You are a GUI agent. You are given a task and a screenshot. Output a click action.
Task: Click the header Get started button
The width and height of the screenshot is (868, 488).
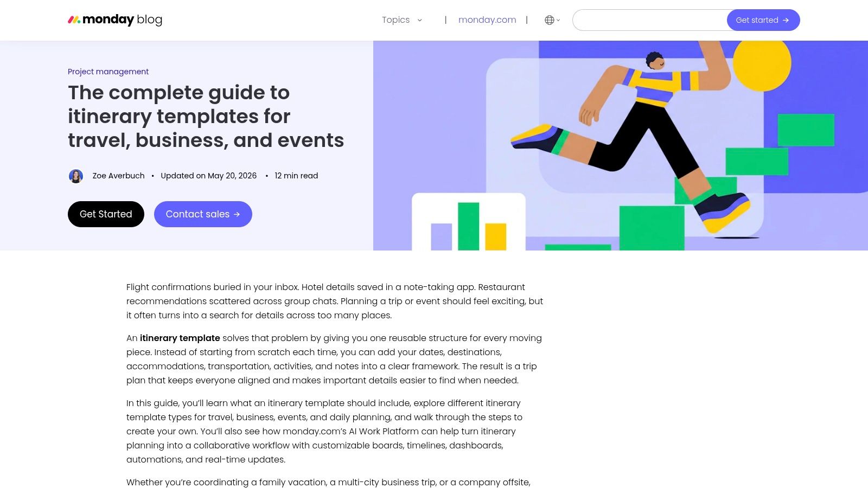click(x=763, y=20)
